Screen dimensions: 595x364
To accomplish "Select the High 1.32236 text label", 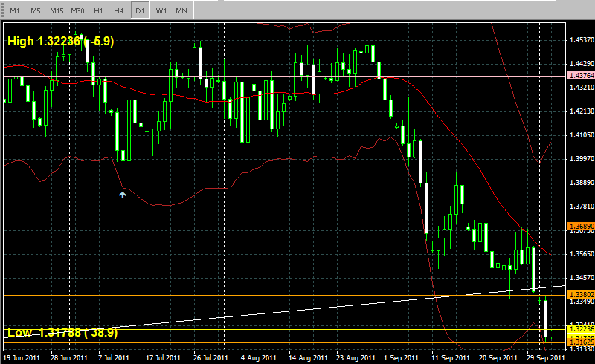I will pyautogui.click(x=60, y=42).
